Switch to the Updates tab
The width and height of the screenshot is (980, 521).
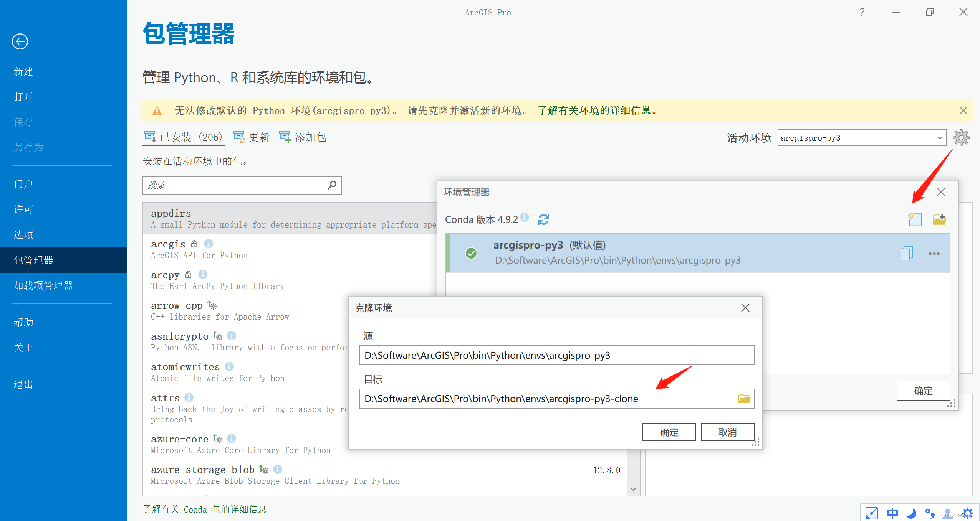(252, 137)
